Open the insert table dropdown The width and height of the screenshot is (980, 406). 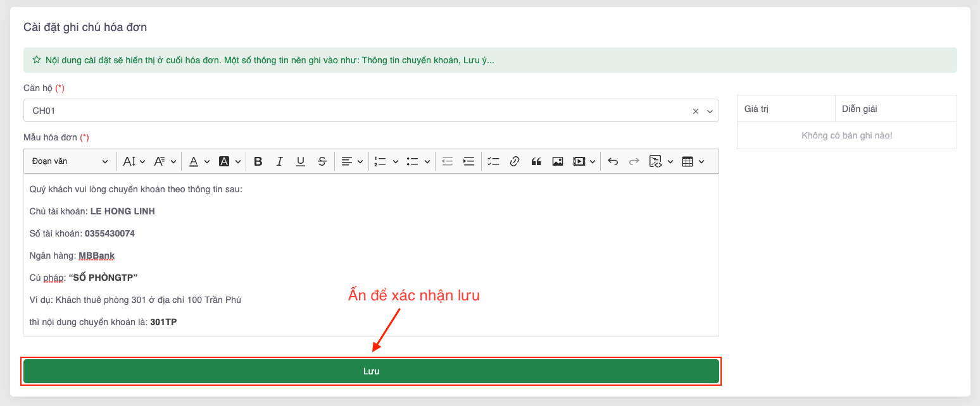693,161
